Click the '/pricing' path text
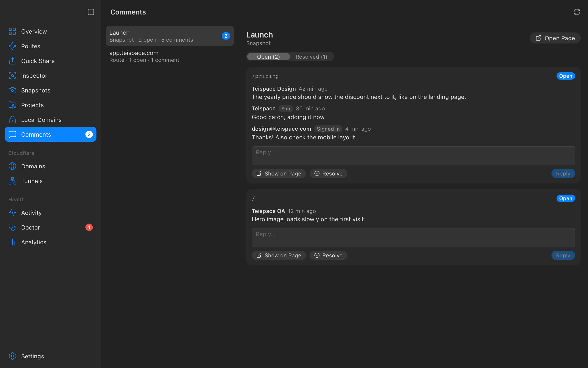This screenshot has height=368, width=588. pyautogui.click(x=265, y=76)
